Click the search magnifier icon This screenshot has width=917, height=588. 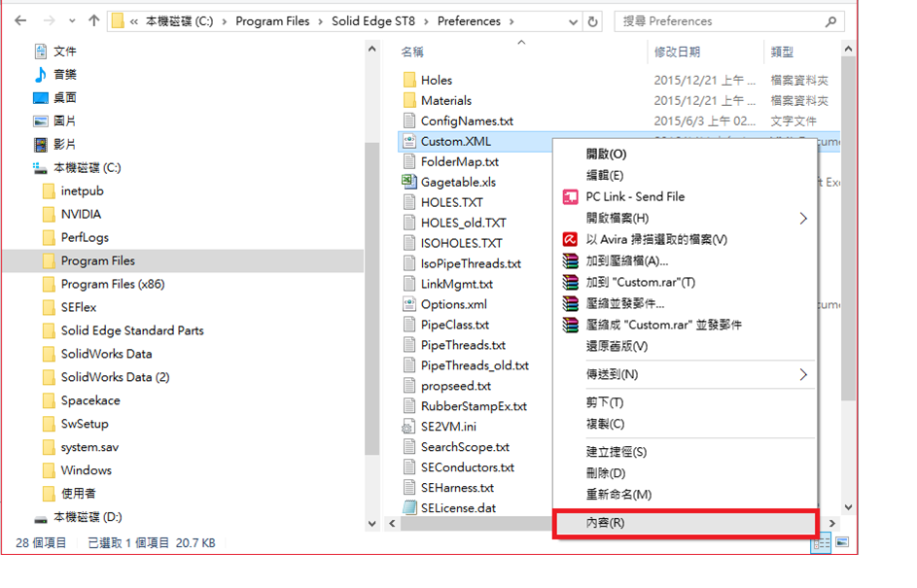point(830,21)
